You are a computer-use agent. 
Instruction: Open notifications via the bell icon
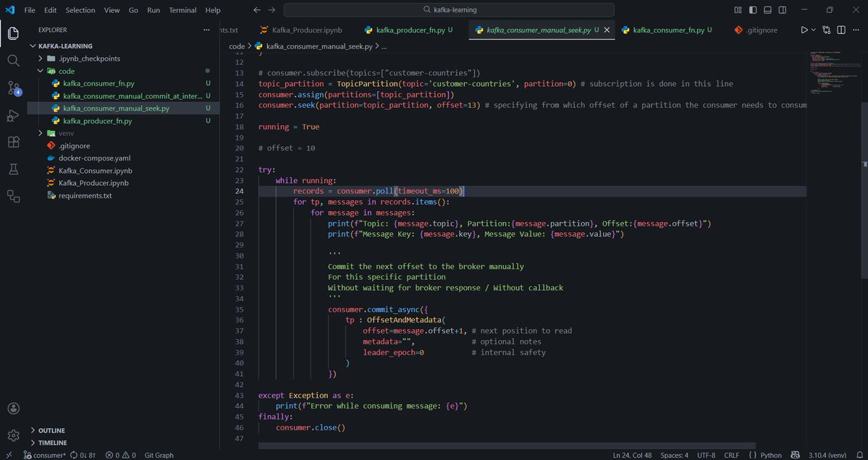click(861, 455)
